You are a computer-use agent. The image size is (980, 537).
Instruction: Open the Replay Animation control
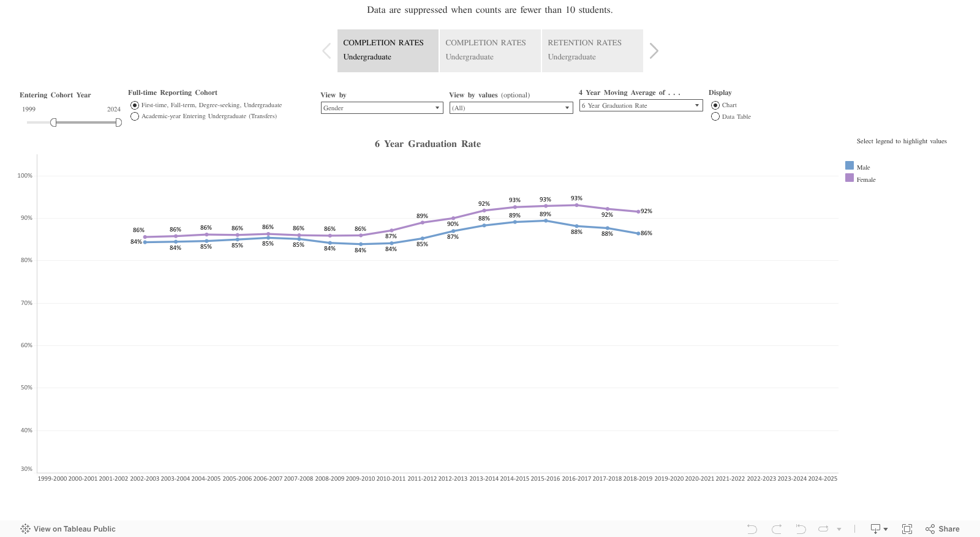tap(823, 528)
